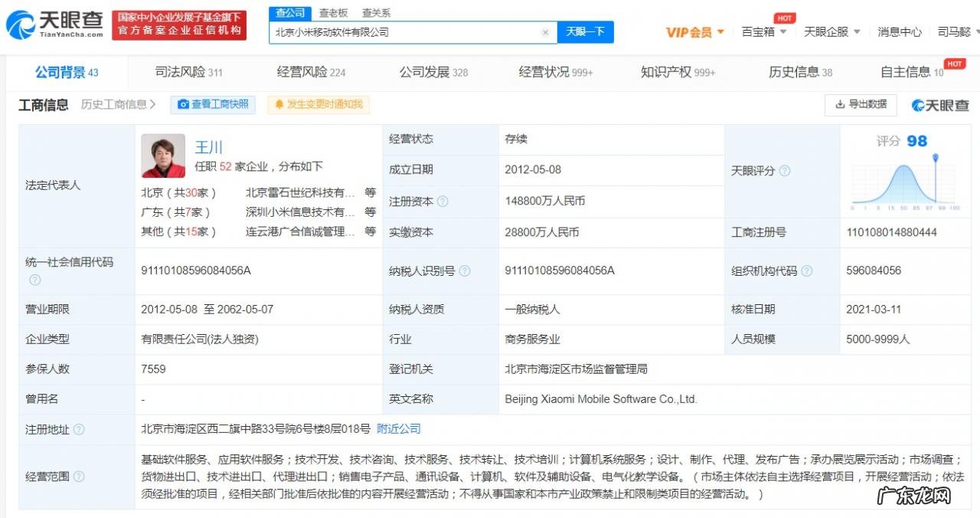Open the help icon next to 天眼评分
This screenshot has width=980, height=518.
pyautogui.click(x=784, y=171)
